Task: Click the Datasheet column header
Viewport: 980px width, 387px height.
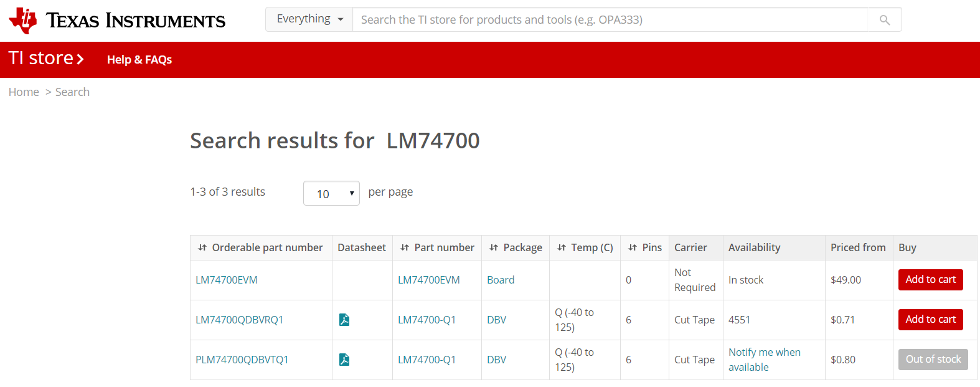Action: pos(362,247)
